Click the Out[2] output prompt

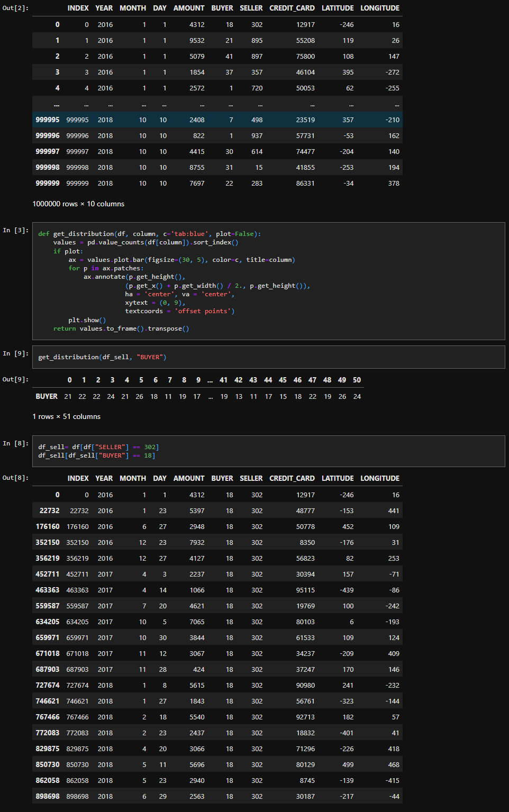(15, 8)
